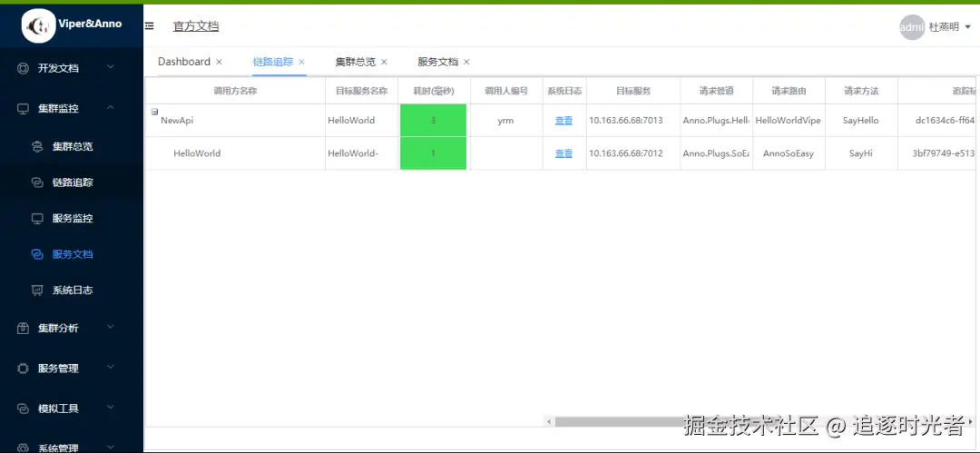The height and width of the screenshot is (453, 980).
Task: Open the 官方文档 link
Action: coord(196,26)
